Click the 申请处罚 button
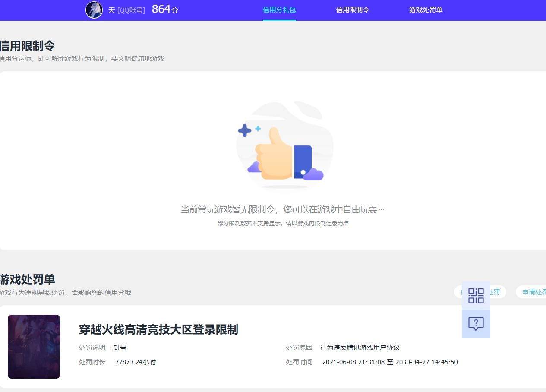The width and height of the screenshot is (546, 392). [532, 292]
